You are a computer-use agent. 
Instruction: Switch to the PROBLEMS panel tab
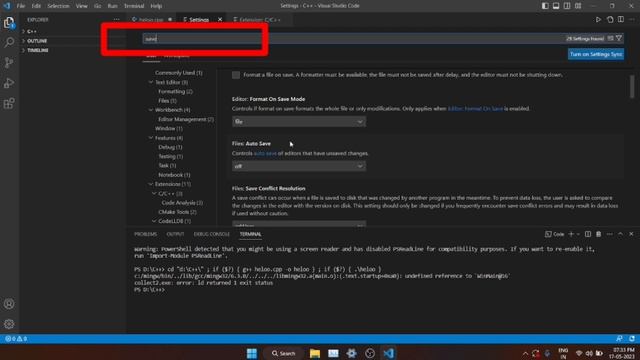[145, 234]
